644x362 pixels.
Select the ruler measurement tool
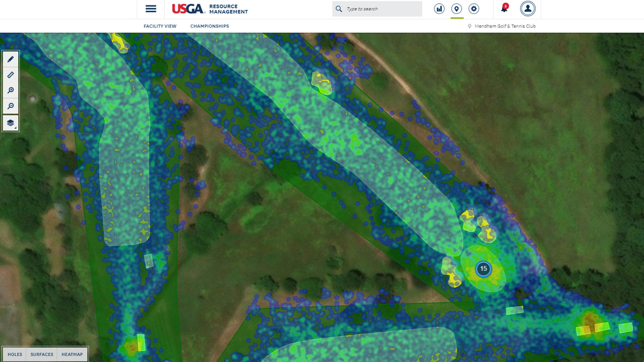11,75
